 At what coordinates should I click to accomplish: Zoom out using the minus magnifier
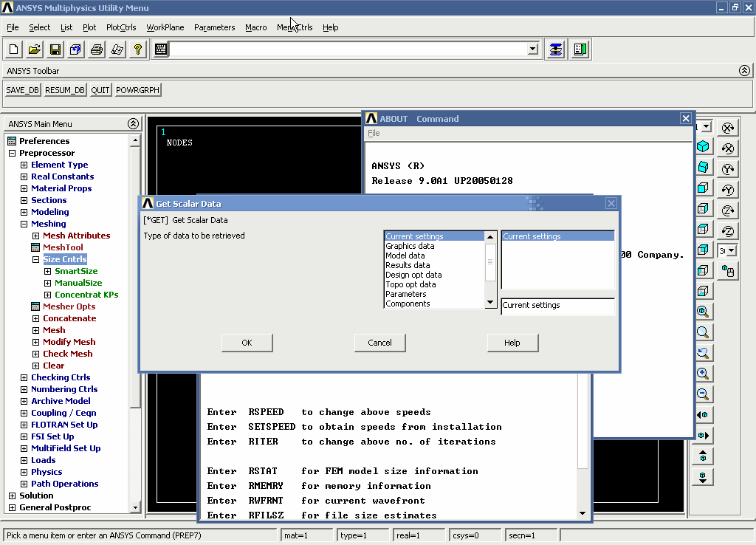tap(703, 394)
